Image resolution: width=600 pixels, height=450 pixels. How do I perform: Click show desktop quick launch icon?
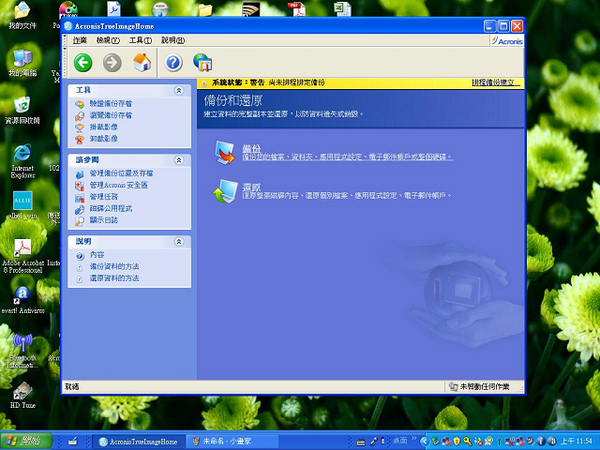73,441
